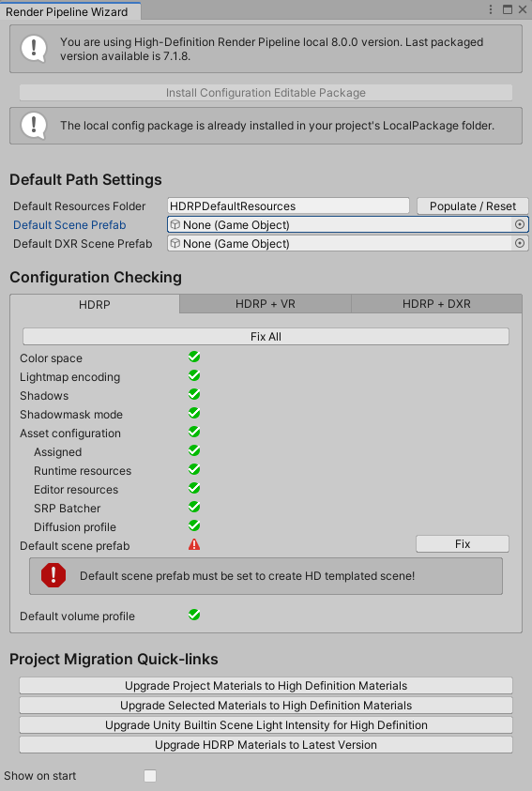This screenshot has height=791, width=532.
Task: Click the green checkmark next to SRP Batcher
Action: 194,507
